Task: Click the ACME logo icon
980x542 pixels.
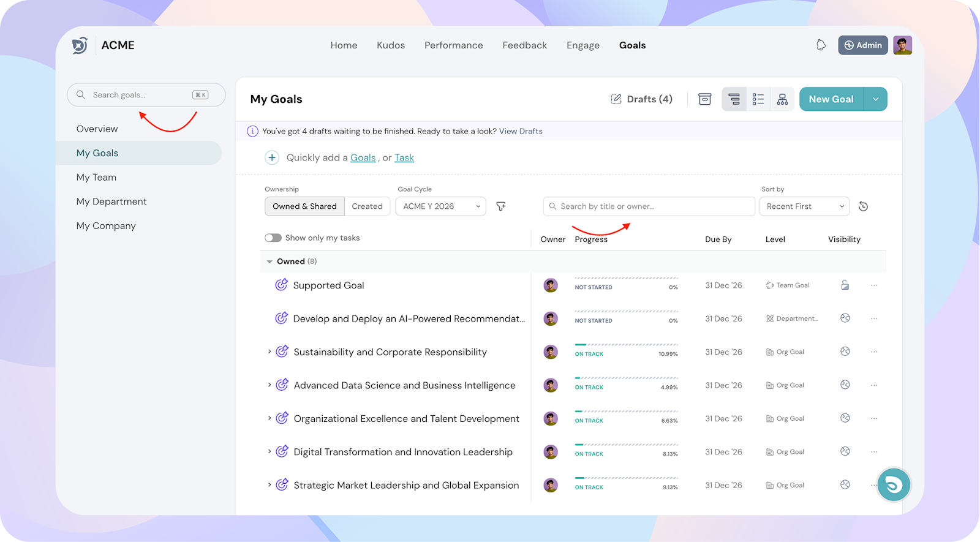Action: (x=80, y=45)
